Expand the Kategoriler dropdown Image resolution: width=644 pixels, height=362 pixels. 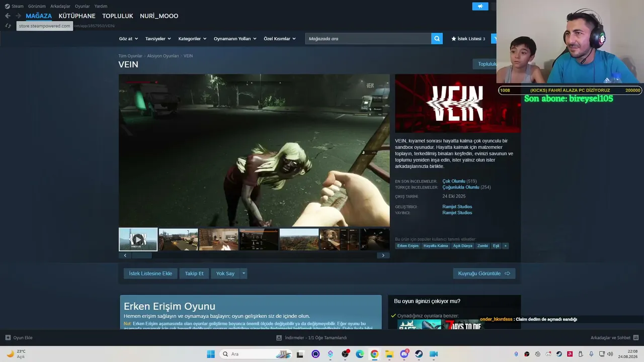pos(192,39)
